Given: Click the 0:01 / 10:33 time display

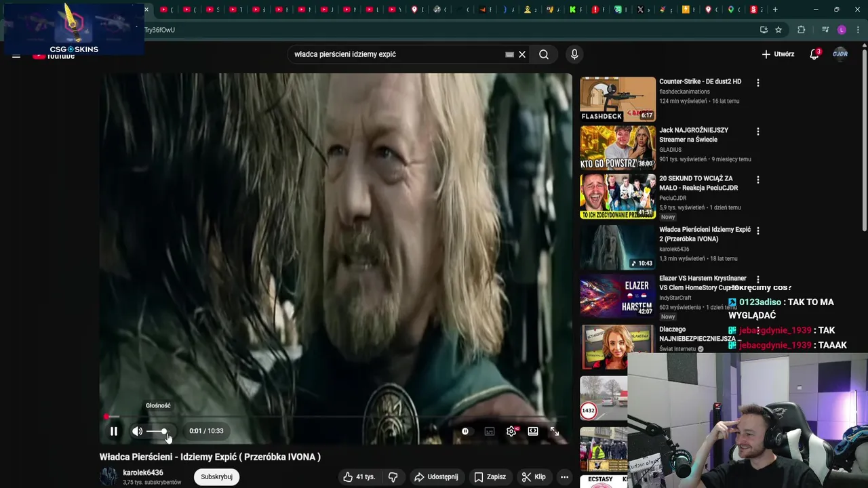Looking at the screenshot, I should 206,431.
